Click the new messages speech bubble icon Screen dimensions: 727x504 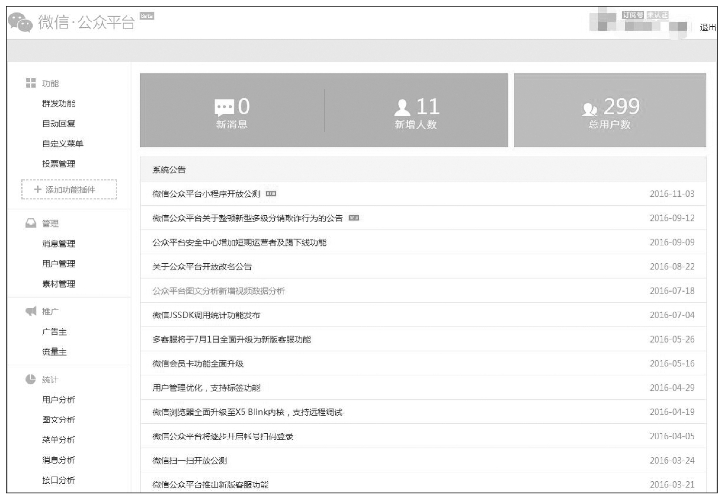click(224, 108)
